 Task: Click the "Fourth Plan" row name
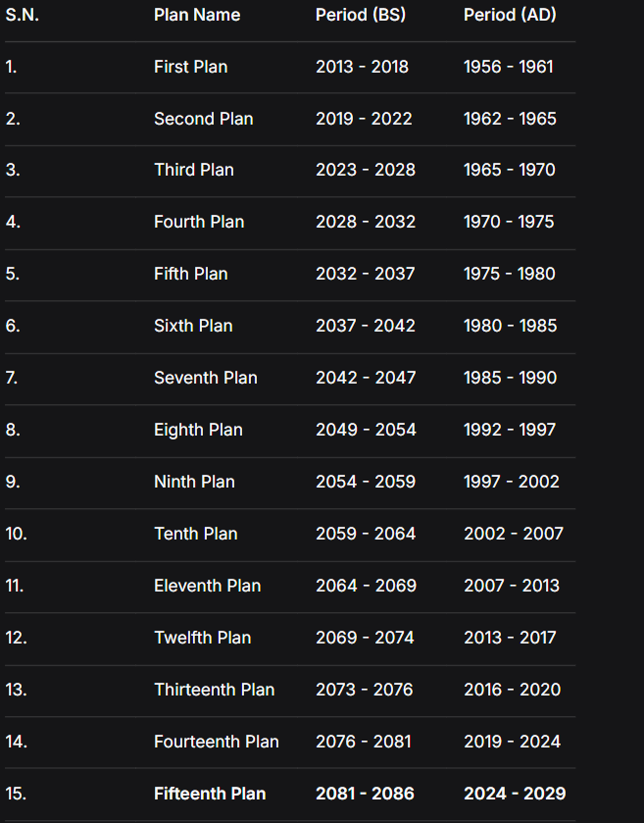199,222
